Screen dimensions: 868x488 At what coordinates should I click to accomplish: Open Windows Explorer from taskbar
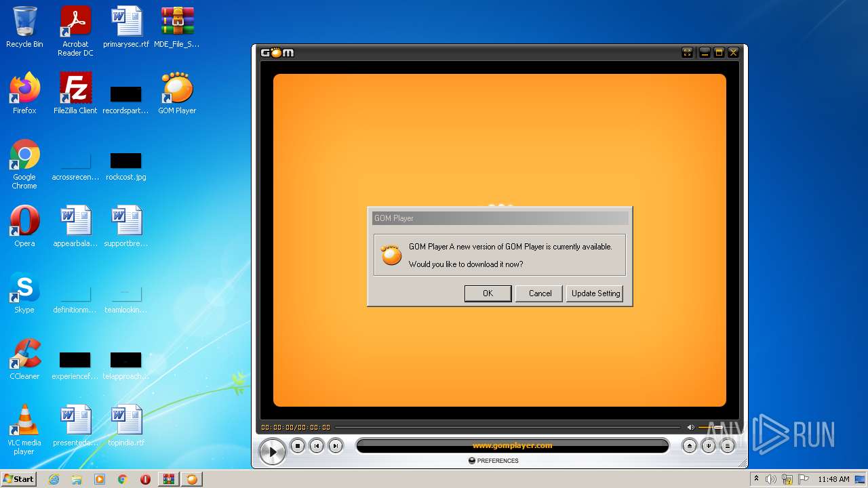click(77, 479)
